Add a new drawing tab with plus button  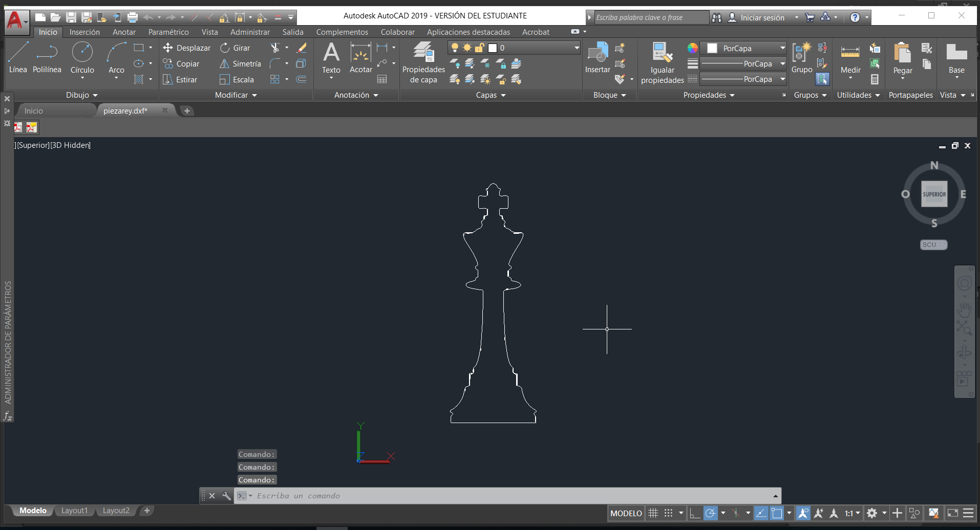(187, 111)
